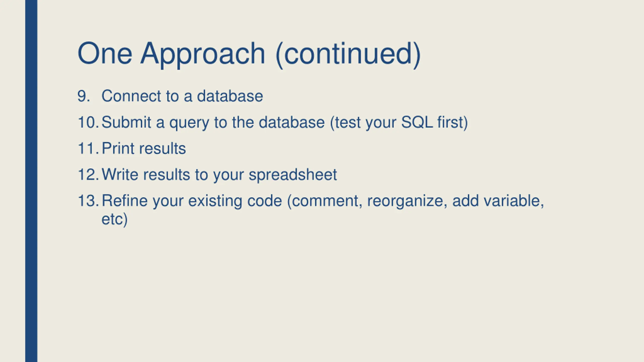644x362 pixels.
Task: Select the "Print results" list item
Action: point(144,148)
